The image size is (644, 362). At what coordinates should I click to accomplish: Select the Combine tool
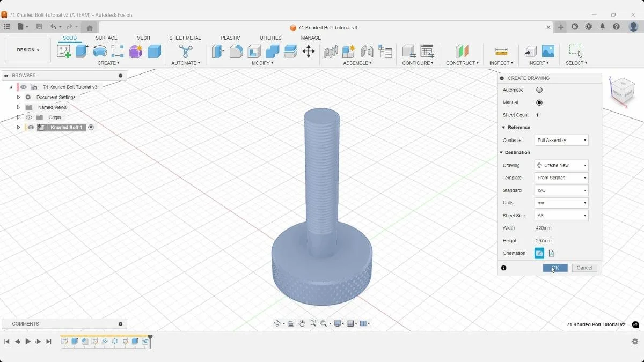pos(273,51)
